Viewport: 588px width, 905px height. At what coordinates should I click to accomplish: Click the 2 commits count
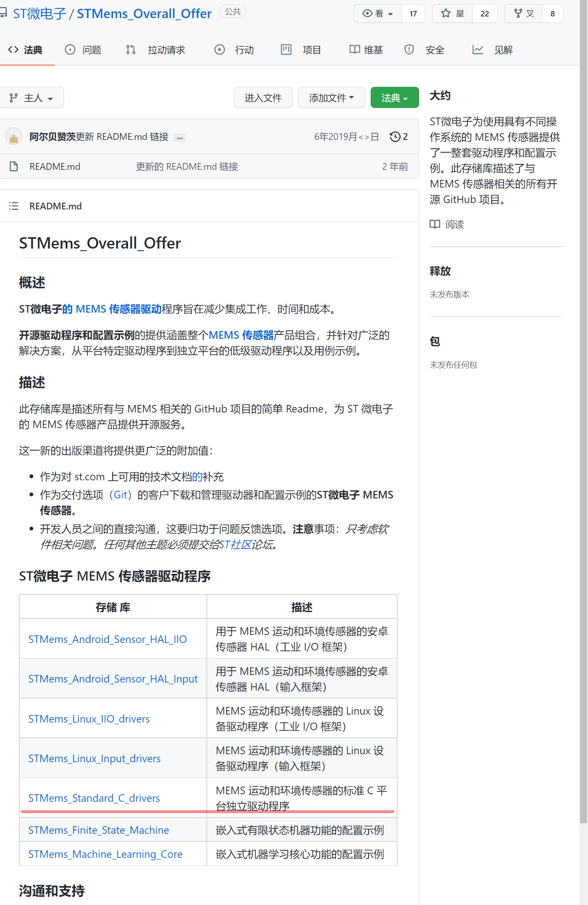point(405,137)
